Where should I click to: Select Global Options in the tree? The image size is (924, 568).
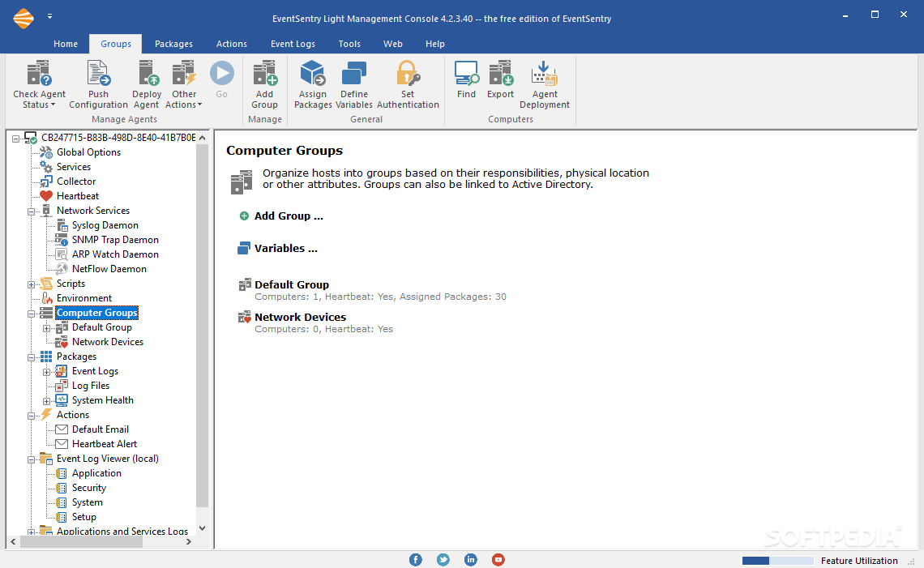pos(88,152)
